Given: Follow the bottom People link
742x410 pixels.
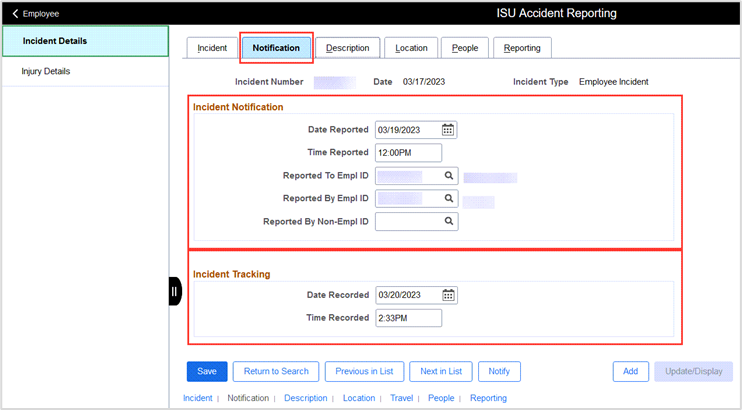Looking at the screenshot, I should pos(441,398).
